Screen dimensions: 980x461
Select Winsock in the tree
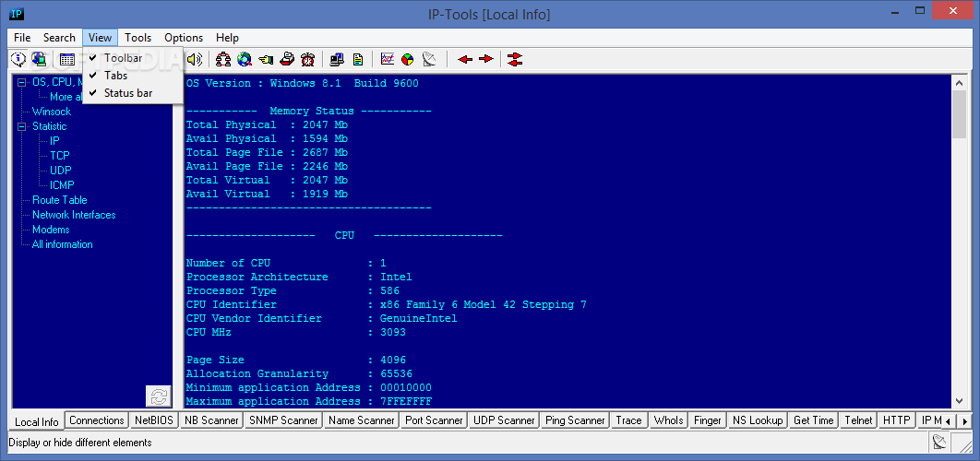pyautogui.click(x=52, y=112)
